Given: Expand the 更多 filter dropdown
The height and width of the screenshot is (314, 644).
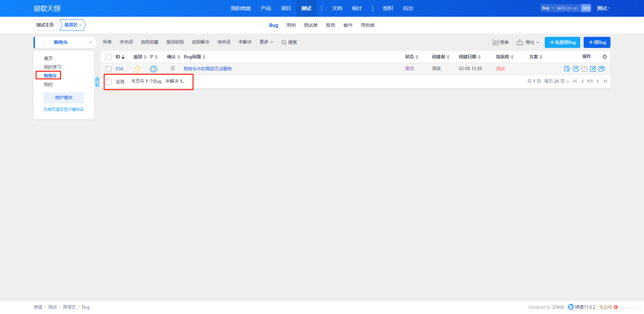Looking at the screenshot, I should coord(266,42).
